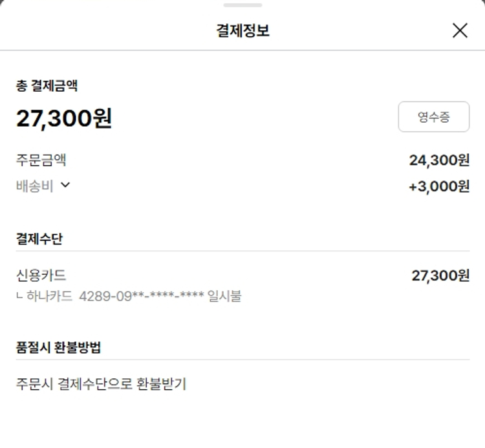Click the 일시불 installment text
Viewport: 485px width, 448px height.
click(224, 297)
